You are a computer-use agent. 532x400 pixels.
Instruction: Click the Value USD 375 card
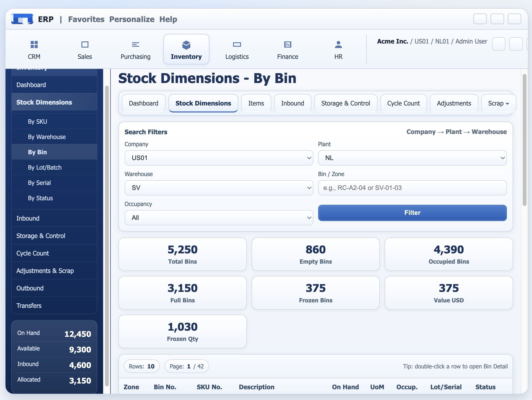449,293
